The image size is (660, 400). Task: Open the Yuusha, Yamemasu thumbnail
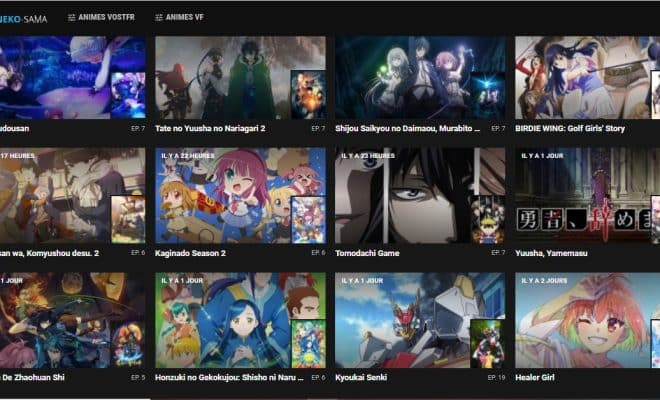coord(588,195)
